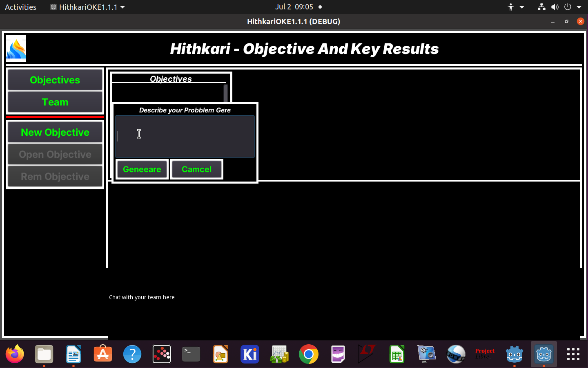Click the New Objective button
The image size is (588, 368).
(x=55, y=132)
